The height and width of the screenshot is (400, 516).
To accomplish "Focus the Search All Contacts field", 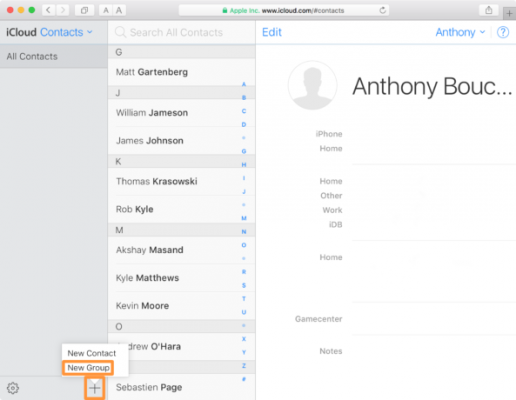I will click(x=182, y=32).
